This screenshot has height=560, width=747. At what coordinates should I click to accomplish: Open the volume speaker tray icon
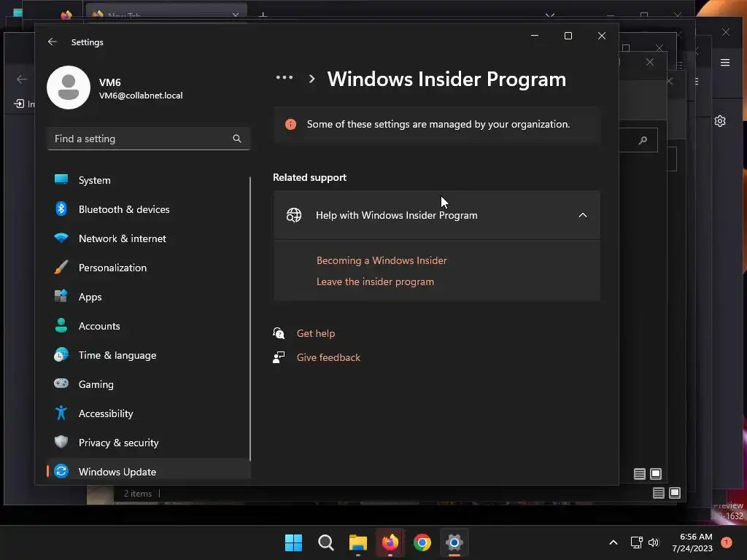click(x=653, y=542)
